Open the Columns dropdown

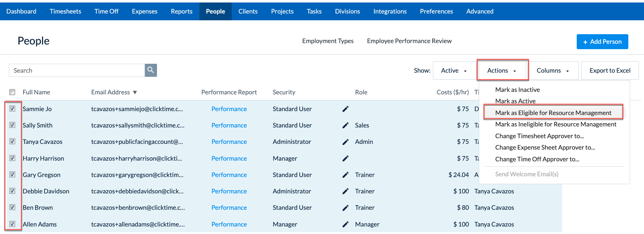point(553,71)
